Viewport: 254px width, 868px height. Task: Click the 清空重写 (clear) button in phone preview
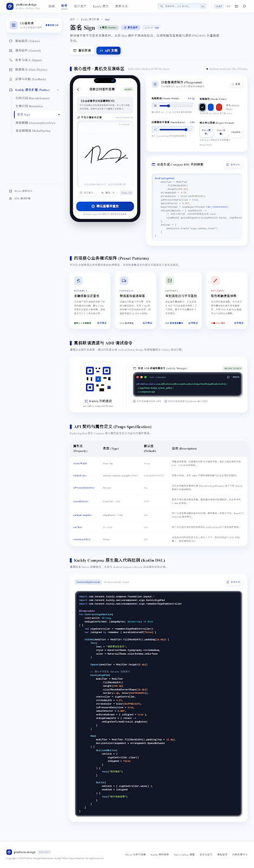click(87, 193)
